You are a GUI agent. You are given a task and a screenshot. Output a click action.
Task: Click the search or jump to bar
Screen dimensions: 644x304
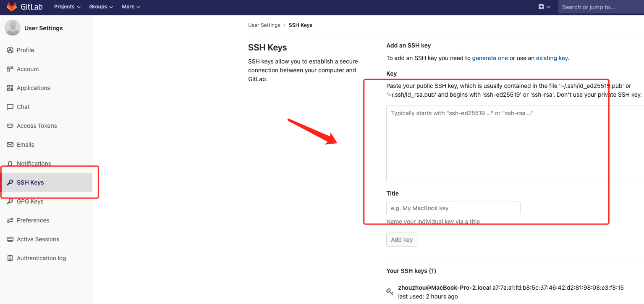coord(600,7)
